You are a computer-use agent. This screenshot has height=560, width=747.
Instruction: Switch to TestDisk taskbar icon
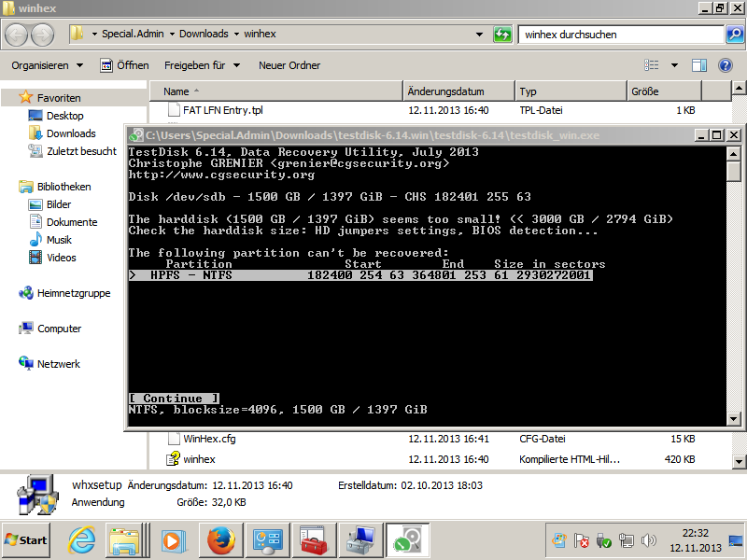[407, 540]
